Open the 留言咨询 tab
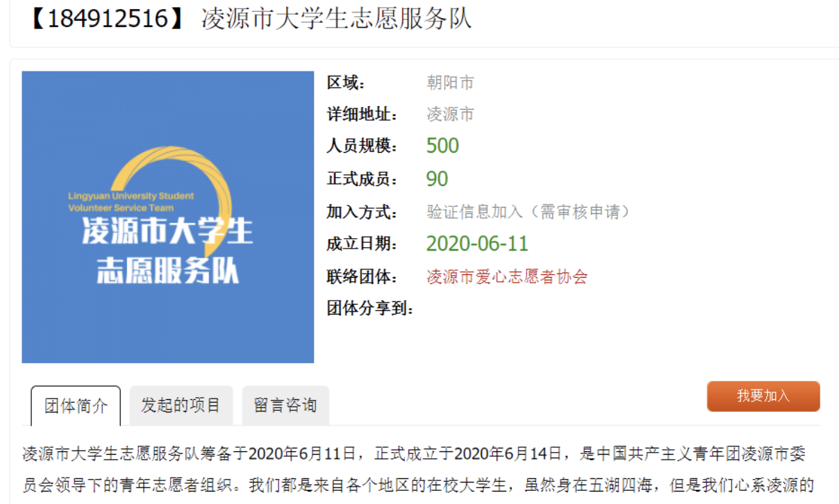 pyautogui.click(x=285, y=405)
